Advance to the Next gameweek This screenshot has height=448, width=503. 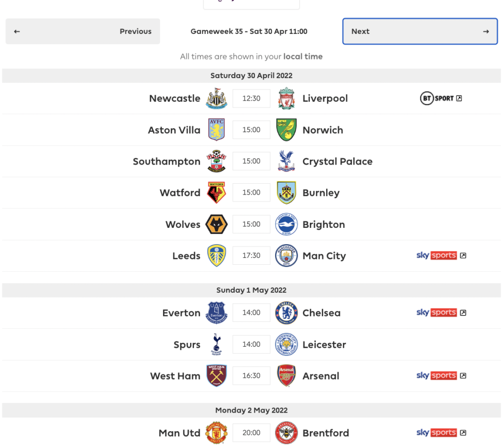point(419,31)
